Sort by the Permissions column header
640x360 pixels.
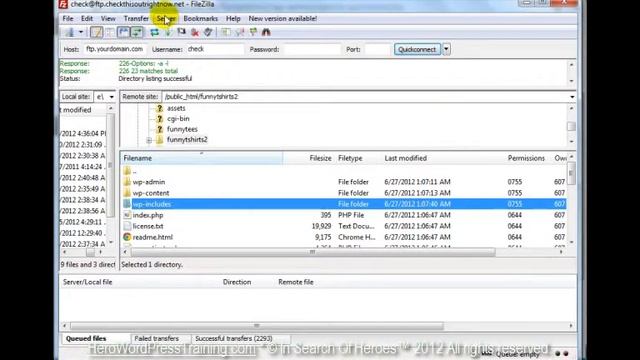click(526, 158)
